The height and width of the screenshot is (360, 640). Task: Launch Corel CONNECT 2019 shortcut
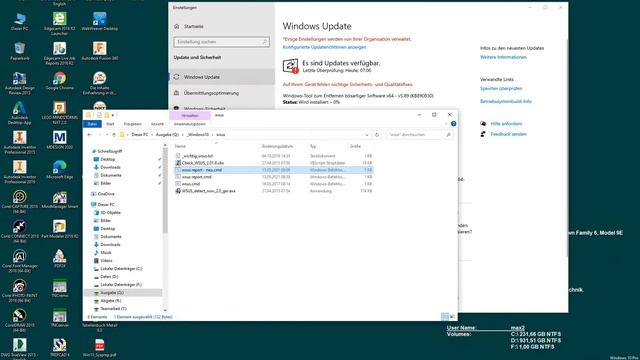click(20, 231)
